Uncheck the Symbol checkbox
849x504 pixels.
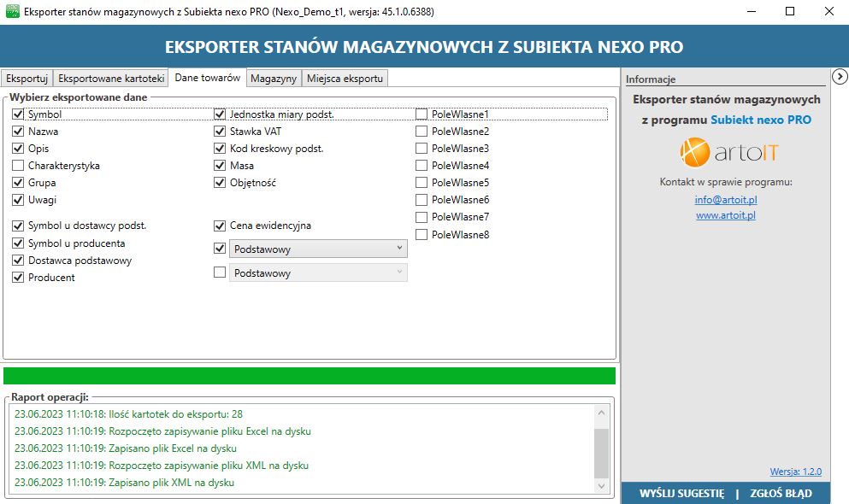tap(18, 114)
